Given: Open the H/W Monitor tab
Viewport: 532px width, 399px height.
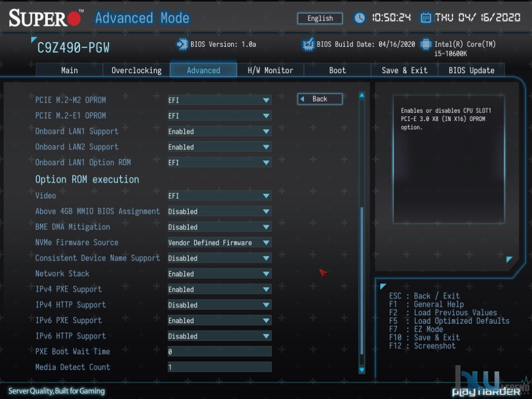Looking at the screenshot, I should tap(270, 70).
